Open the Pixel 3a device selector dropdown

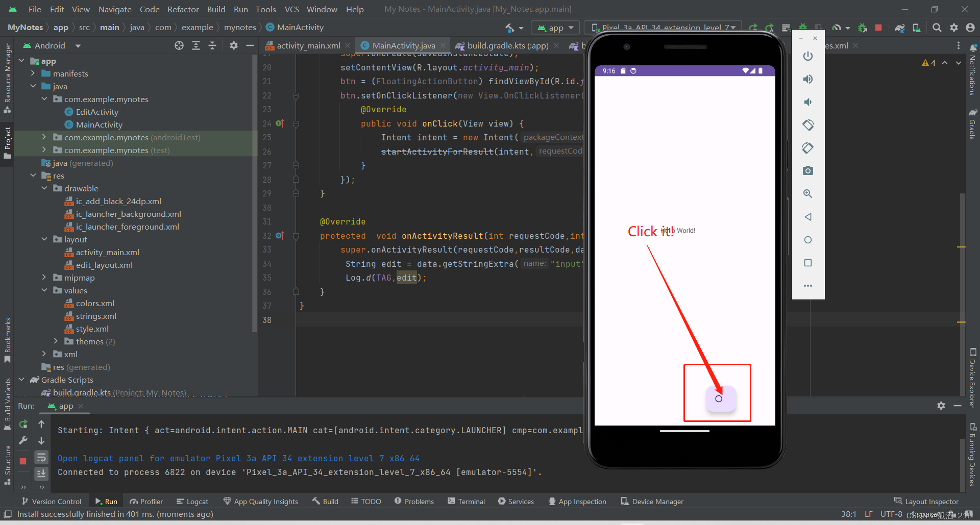click(663, 28)
